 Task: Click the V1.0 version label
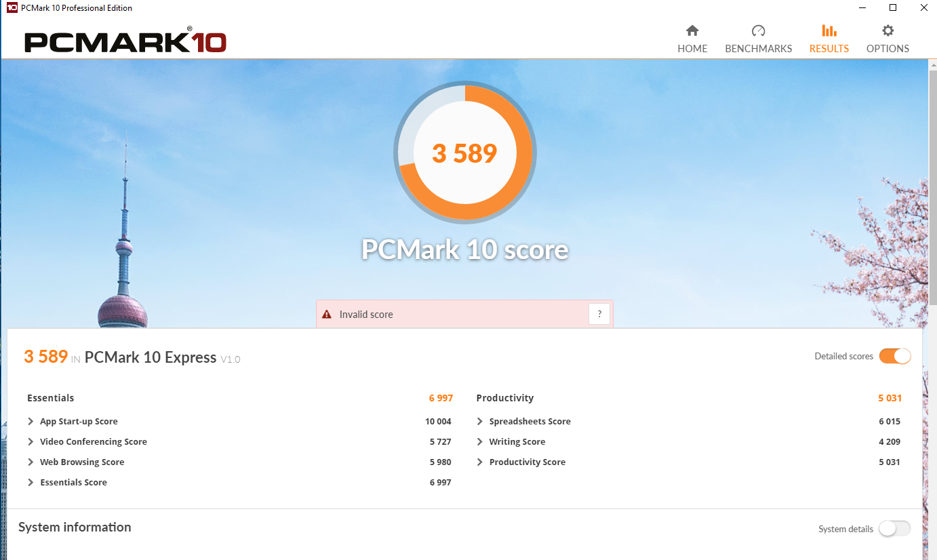point(231,359)
